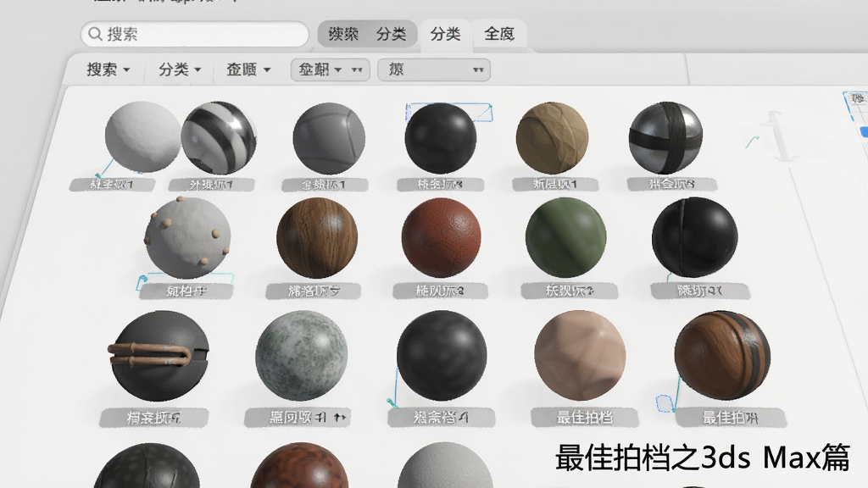This screenshot has height=488, width=868.
Task: Click the label under striped wood sphere
Action: click(x=731, y=417)
